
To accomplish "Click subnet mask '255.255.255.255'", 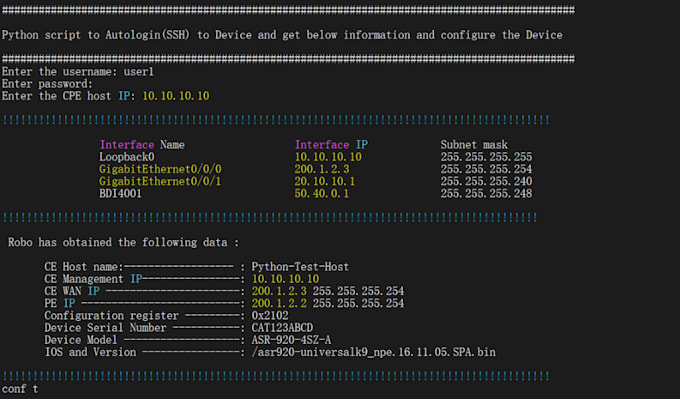I will tap(486, 157).
